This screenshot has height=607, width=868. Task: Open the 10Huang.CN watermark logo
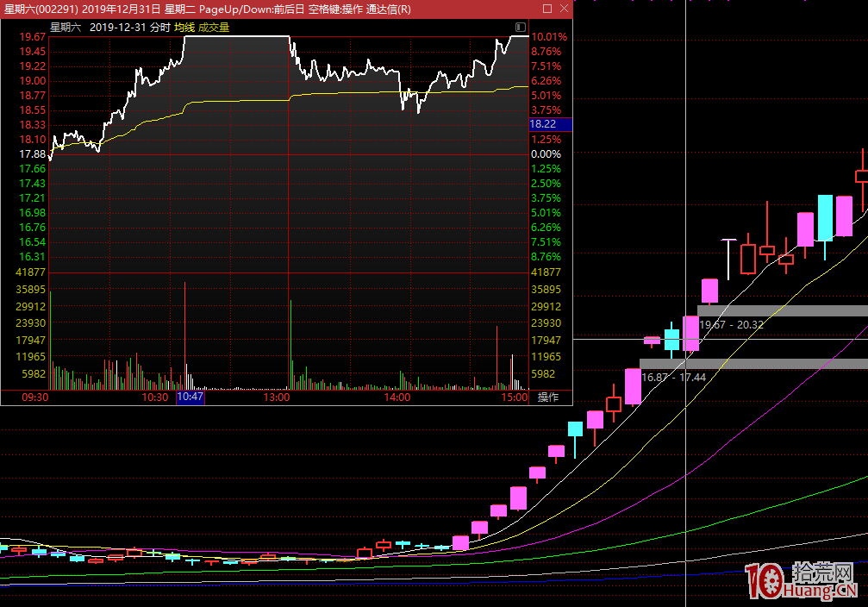(801, 583)
